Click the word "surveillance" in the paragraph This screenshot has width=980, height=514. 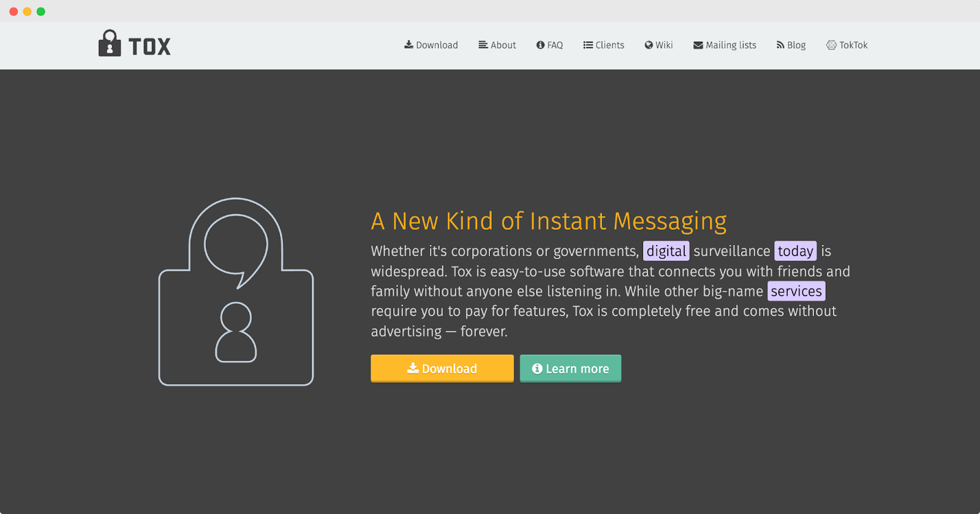[x=732, y=251]
